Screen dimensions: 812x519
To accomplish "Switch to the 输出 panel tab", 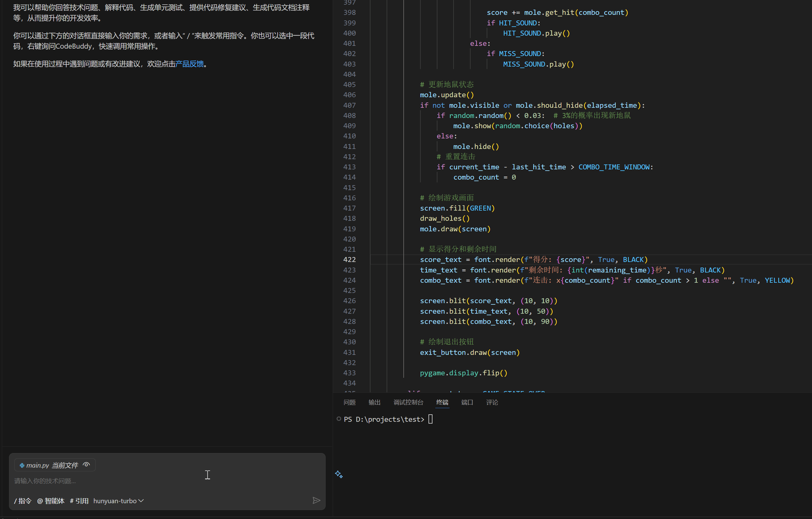I will [x=374, y=402].
